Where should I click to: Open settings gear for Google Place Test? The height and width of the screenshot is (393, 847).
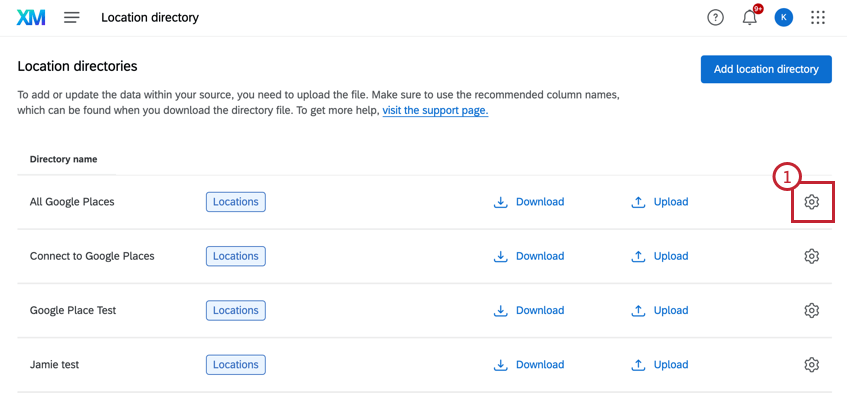(811, 310)
